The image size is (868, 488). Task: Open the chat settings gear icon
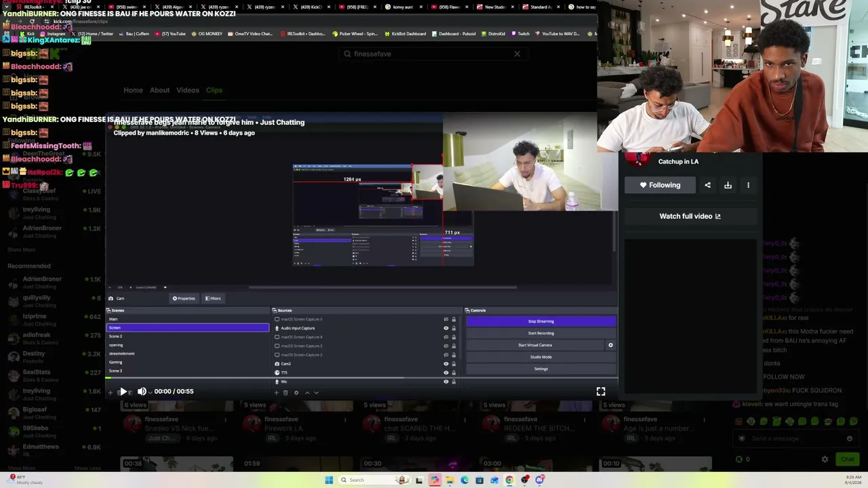[825, 459]
